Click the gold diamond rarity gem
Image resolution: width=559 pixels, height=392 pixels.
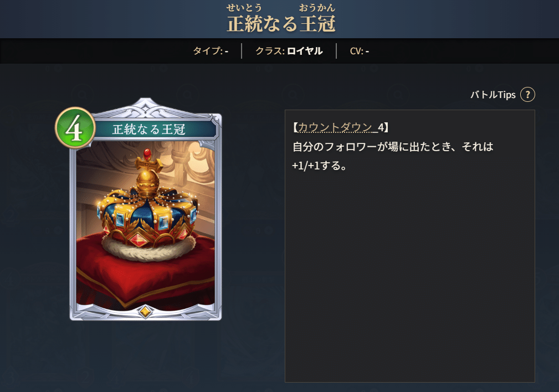click(145, 311)
